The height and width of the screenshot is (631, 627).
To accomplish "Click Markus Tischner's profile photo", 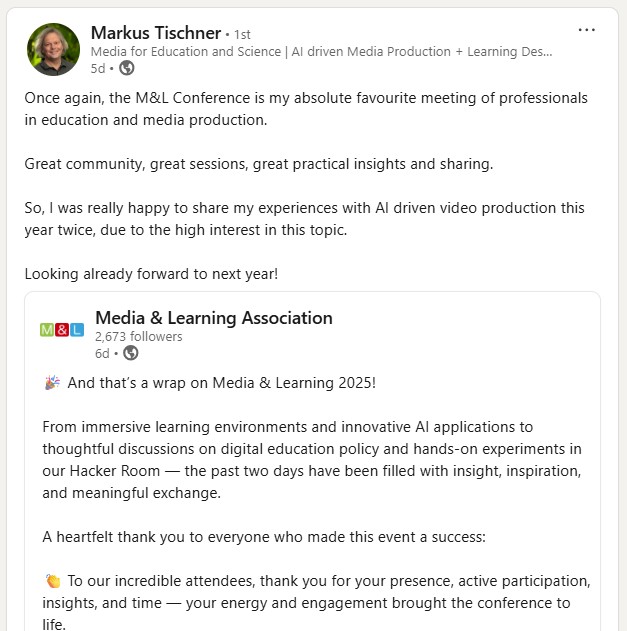I will click(53, 50).
